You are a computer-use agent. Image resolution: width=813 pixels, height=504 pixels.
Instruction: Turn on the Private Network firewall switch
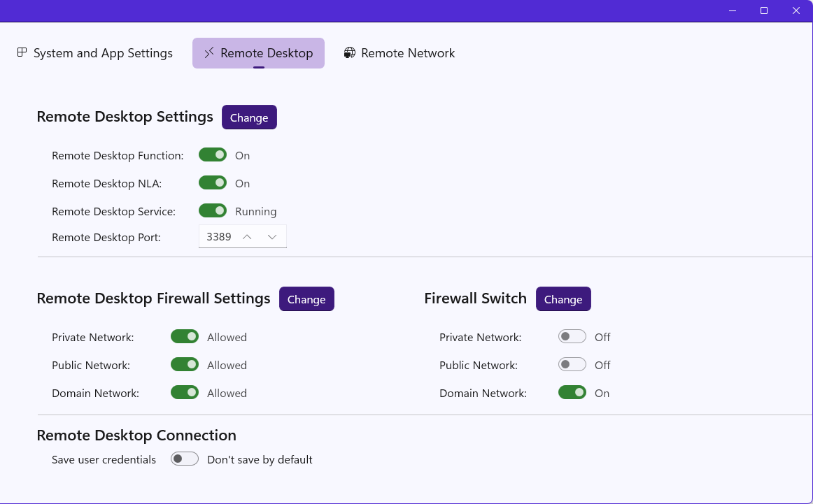coord(572,336)
